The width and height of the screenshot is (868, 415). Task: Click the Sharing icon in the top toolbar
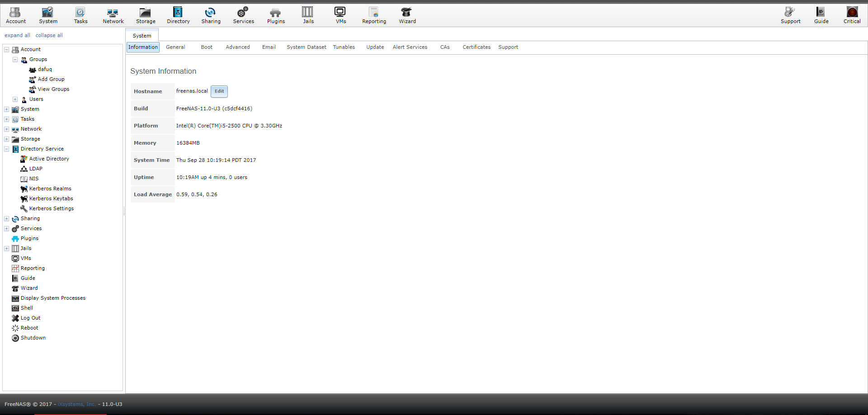pos(211,15)
